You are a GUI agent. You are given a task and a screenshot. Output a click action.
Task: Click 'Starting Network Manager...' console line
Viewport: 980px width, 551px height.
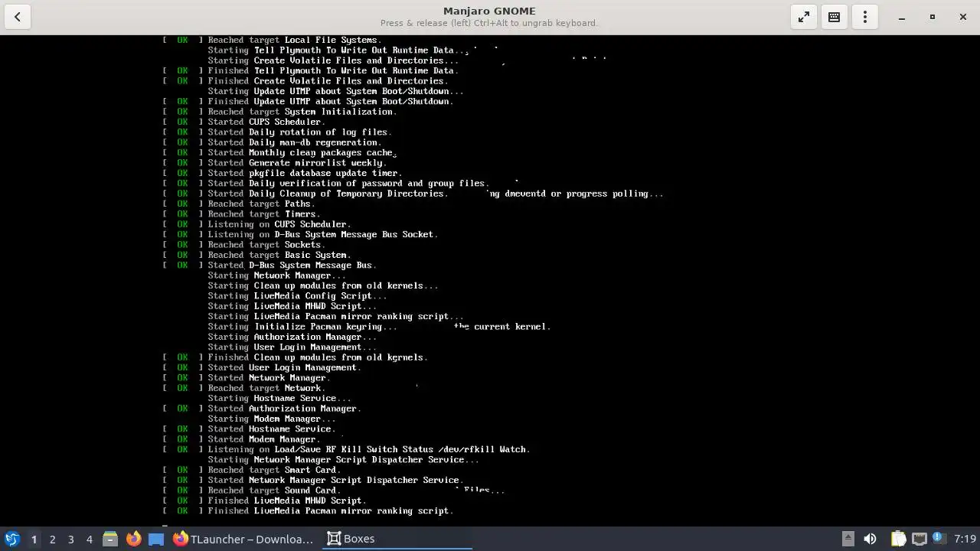(276, 275)
